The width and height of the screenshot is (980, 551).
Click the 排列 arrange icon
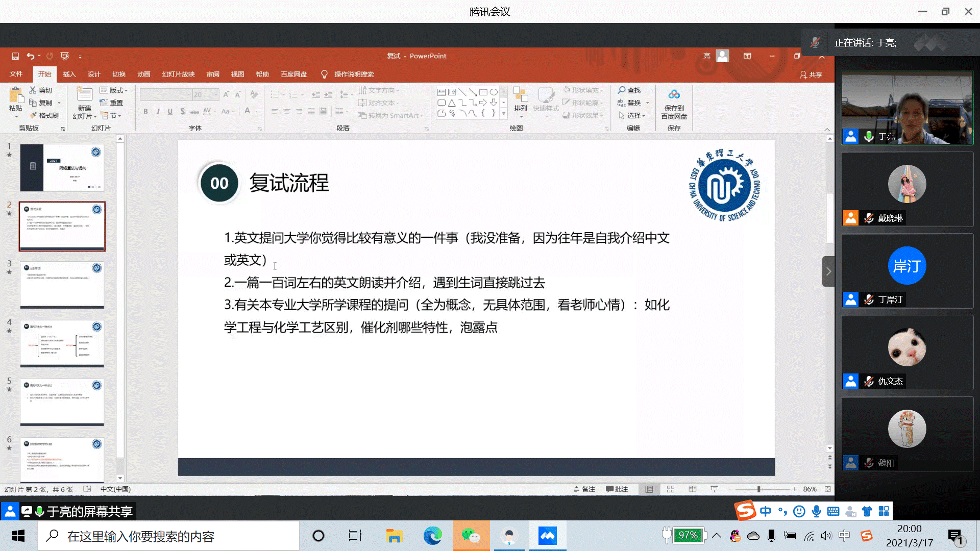520,95
